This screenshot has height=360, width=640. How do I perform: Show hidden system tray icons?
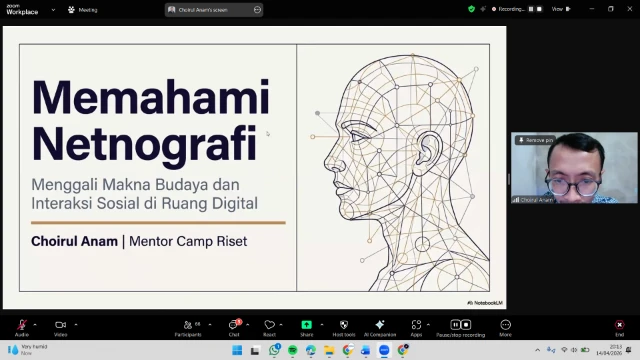[x=538, y=350]
